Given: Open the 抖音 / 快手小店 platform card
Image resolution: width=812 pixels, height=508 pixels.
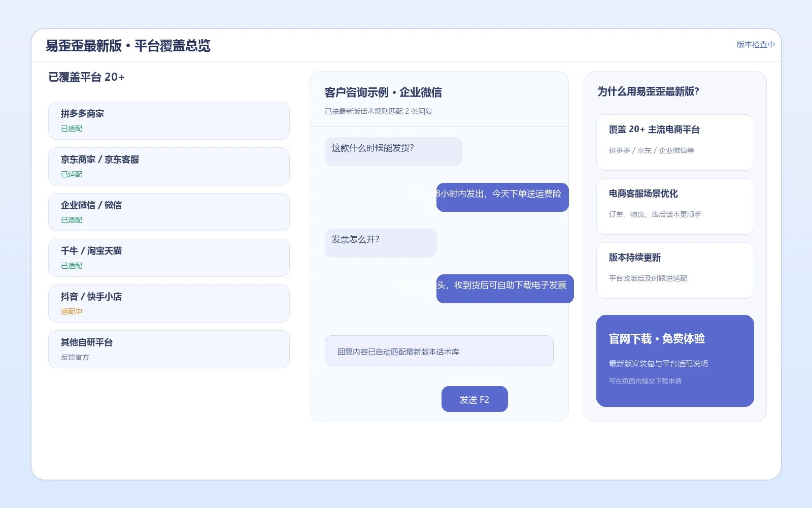Looking at the screenshot, I should point(169,303).
